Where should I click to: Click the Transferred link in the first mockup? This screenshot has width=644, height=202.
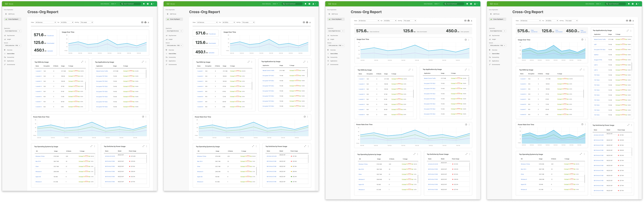coord(50,36)
